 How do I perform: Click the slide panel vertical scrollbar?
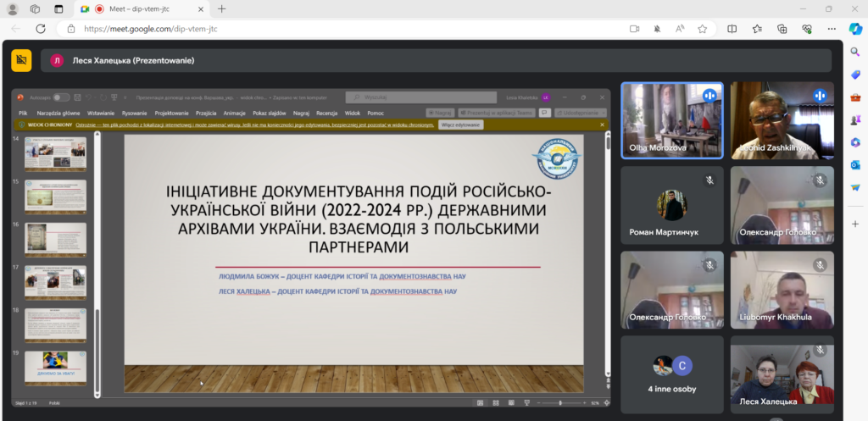[x=97, y=254]
